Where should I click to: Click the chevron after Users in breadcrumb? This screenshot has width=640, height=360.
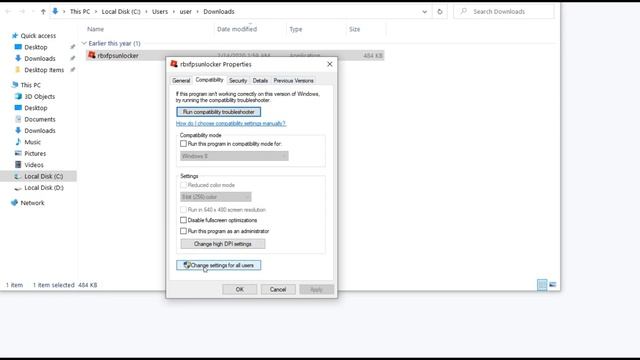(x=174, y=11)
